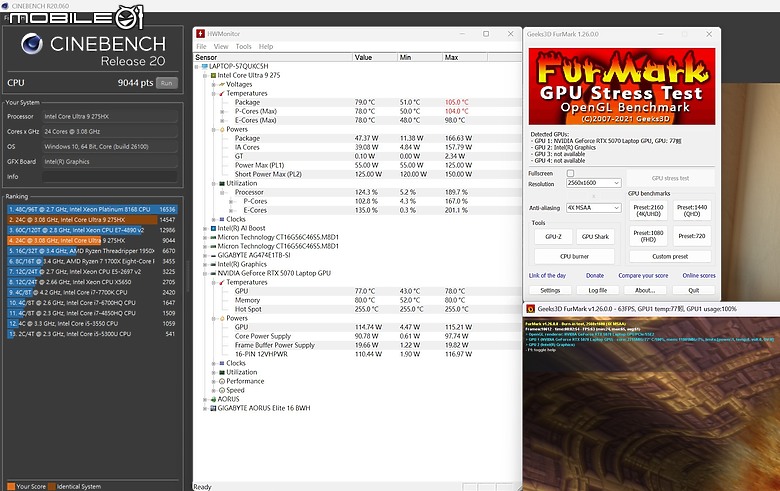Click the GPU stress test button

670,178
